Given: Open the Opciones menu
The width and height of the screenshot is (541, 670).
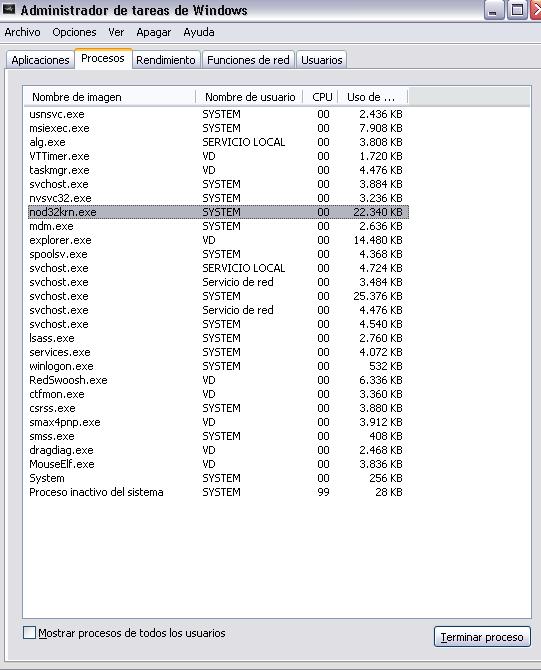Looking at the screenshot, I should (74, 32).
